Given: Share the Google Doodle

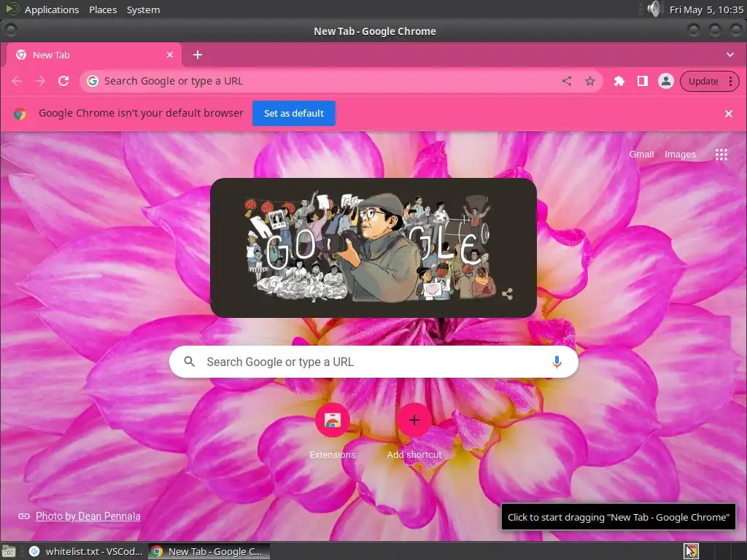Looking at the screenshot, I should [508, 294].
